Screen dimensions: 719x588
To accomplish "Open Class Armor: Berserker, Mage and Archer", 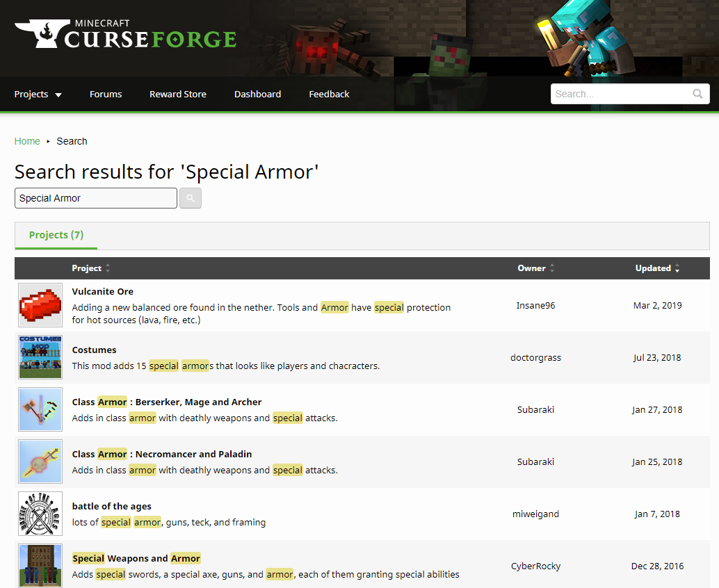I will (x=167, y=402).
